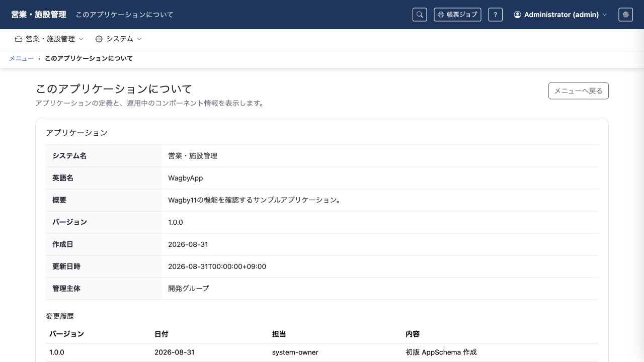Click the 英語名 row label
Screen dimensions: 644x362
click(x=63, y=178)
